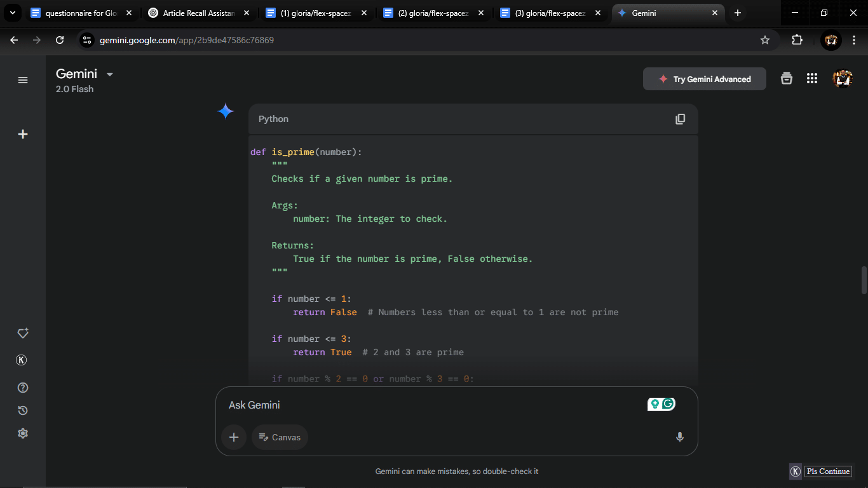Viewport: 868px width, 488px height.
Task: Click the Pls Continue button
Action: (828, 471)
